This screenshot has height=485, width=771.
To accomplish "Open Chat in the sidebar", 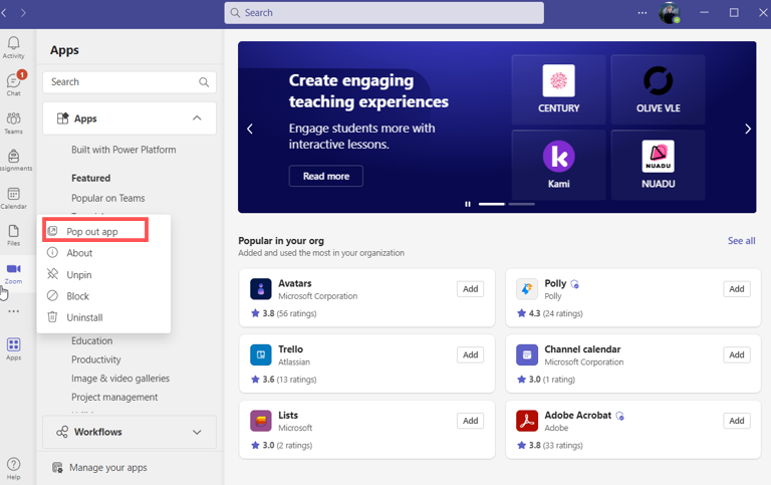I will tap(13, 84).
